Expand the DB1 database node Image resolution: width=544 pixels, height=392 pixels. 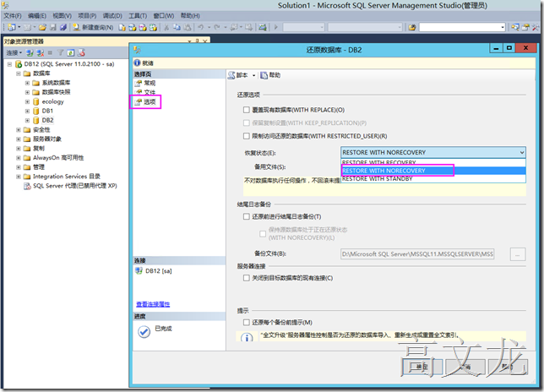click(27, 111)
